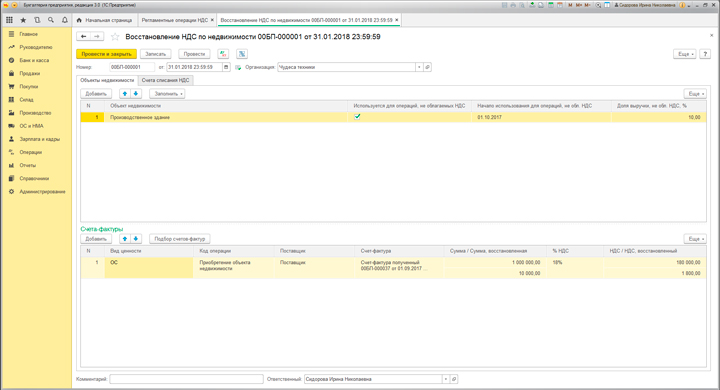The height and width of the screenshot is (390, 720).
Task: Open the search magnifier in top panel
Action: [x=51, y=20]
